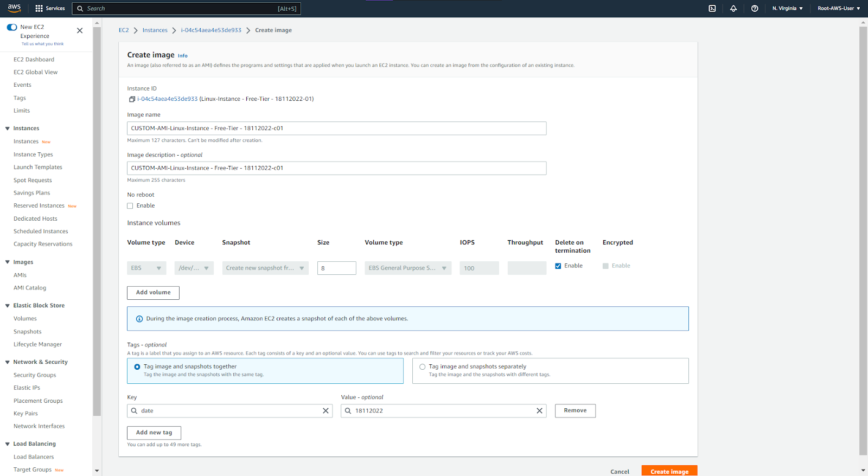
Task: Go to AMIs in sidebar
Action: click(20, 275)
